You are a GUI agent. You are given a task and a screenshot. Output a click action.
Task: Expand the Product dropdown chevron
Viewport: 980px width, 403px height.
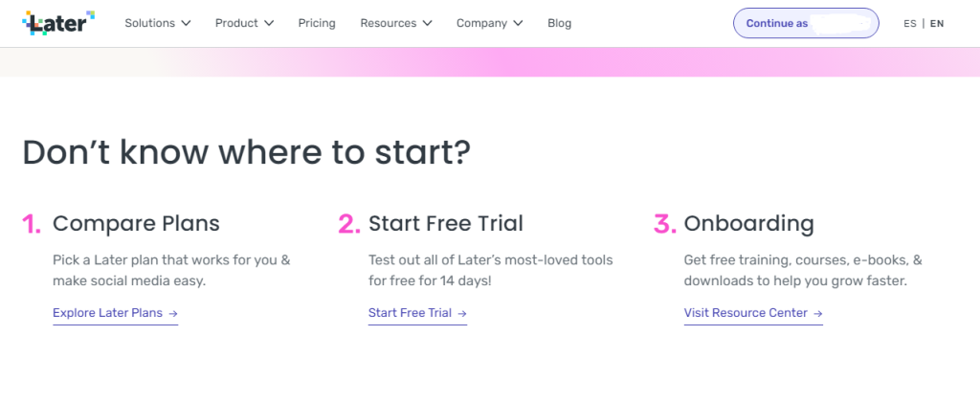click(x=269, y=23)
